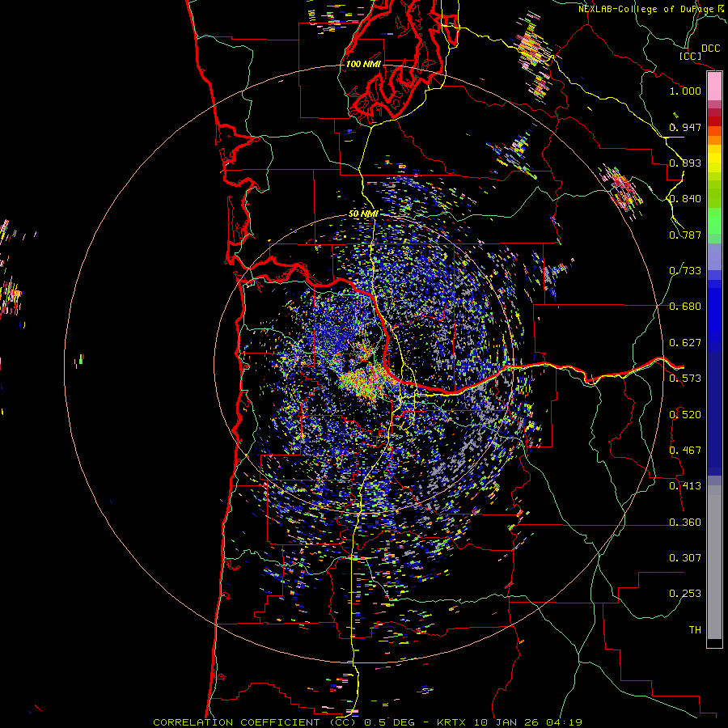Pick the red segment of the color bar

tap(714, 121)
